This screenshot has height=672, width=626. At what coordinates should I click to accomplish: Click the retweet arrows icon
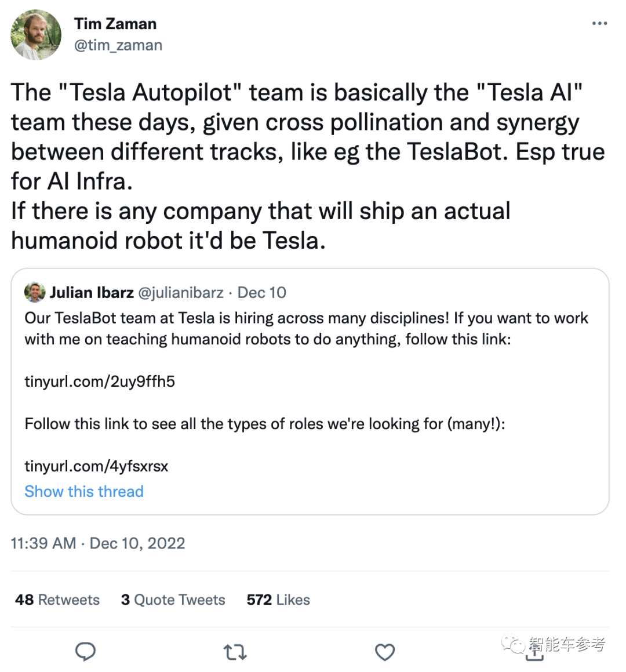235,652
